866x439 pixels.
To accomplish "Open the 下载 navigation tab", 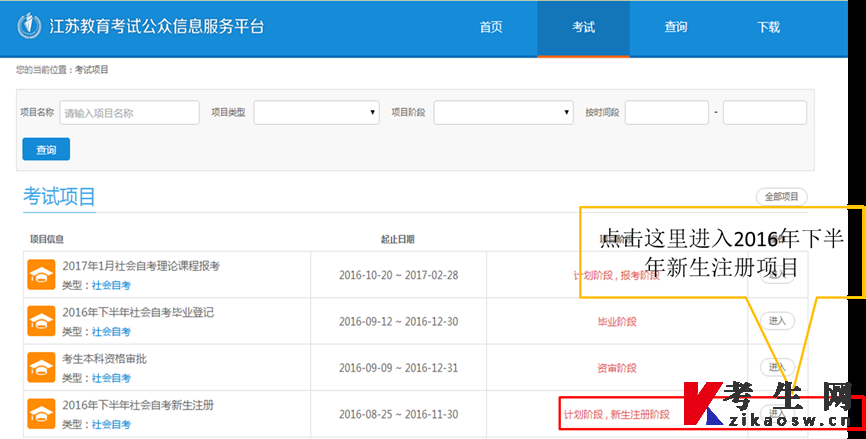I will tap(768, 27).
